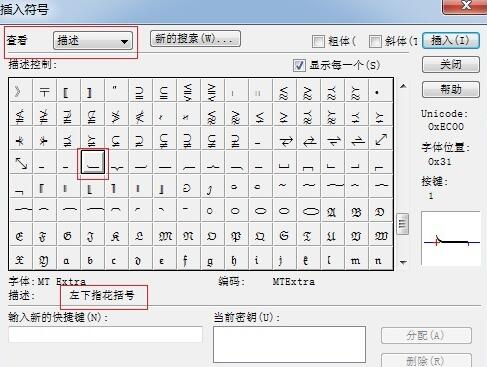Pick the Fraktur capital F symbol
487x367 pixels.
(x=45, y=235)
